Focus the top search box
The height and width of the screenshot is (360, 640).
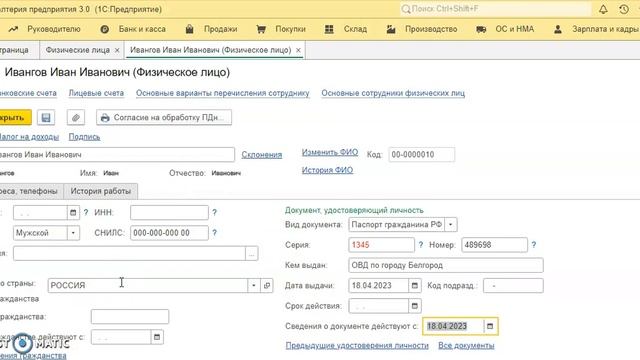pos(495,9)
